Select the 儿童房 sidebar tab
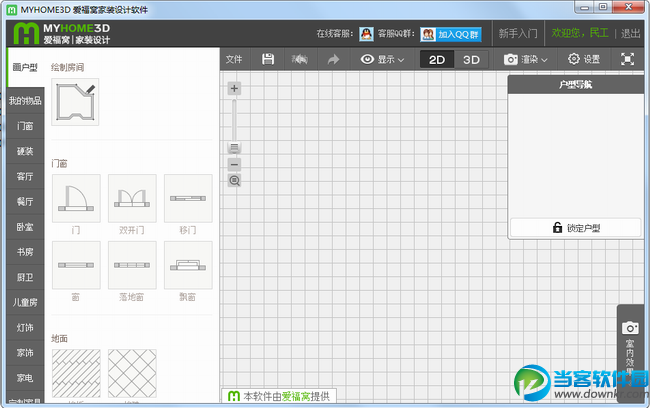The height and width of the screenshot is (408, 650). pyautogui.click(x=25, y=302)
